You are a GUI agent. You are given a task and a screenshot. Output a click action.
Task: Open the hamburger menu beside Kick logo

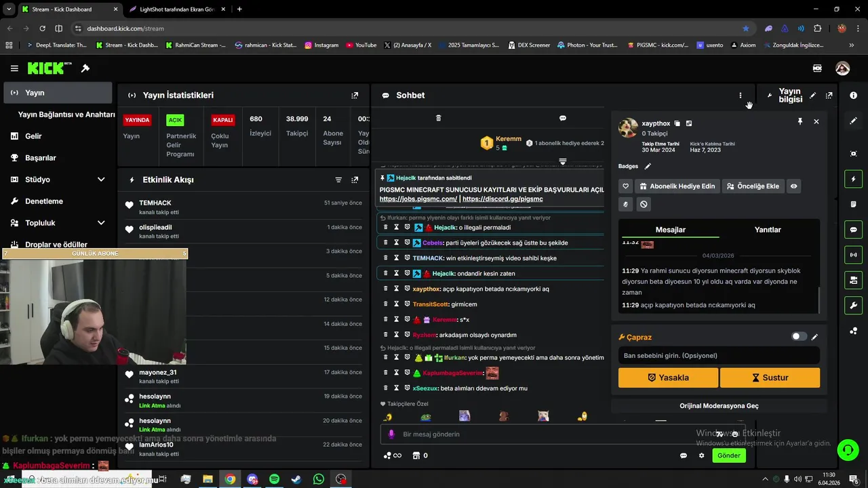tap(14, 68)
